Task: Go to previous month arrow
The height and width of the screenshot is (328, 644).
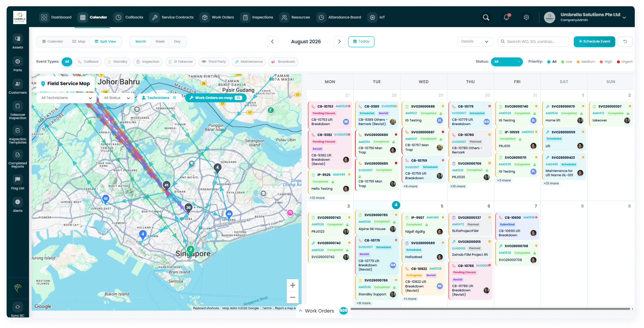Action: [x=273, y=42]
